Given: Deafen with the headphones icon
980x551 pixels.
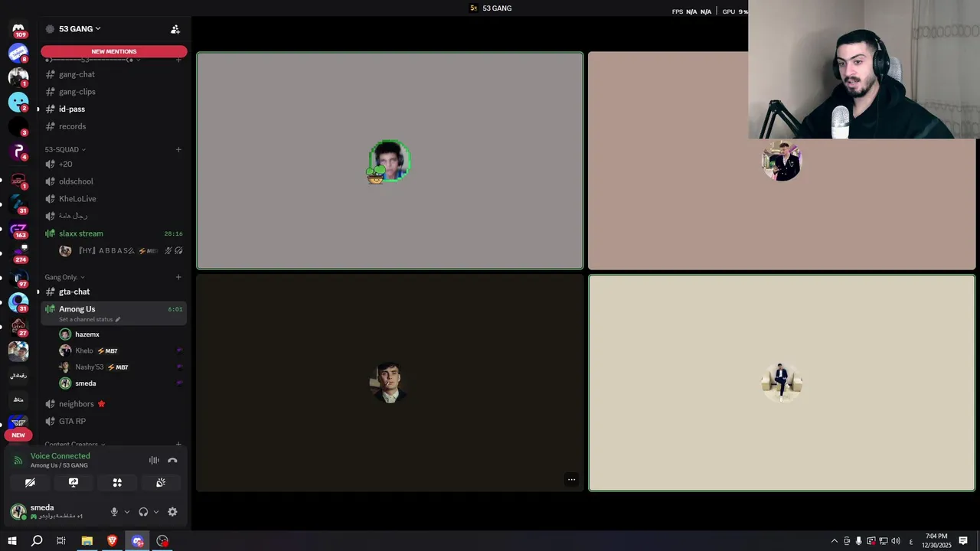Looking at the screenshot, I should coord(143,512).
